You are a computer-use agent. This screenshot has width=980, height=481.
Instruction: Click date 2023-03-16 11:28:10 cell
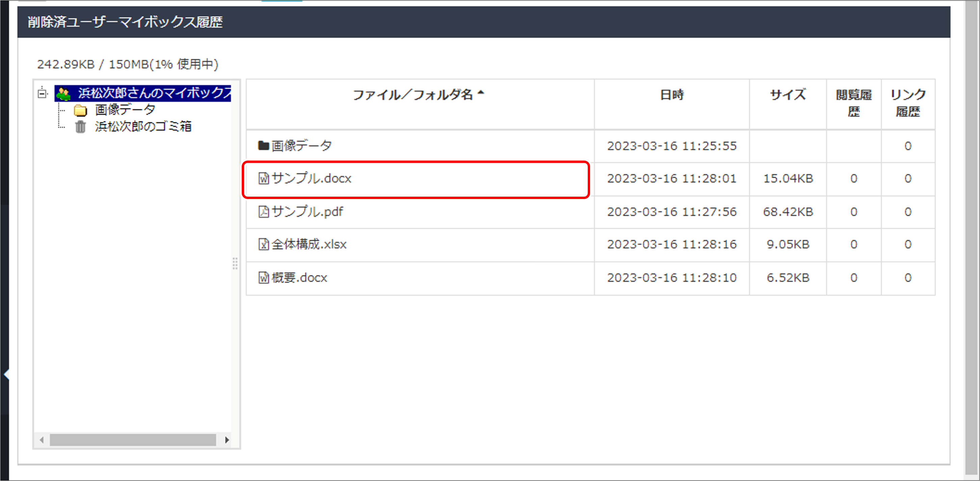671,278
